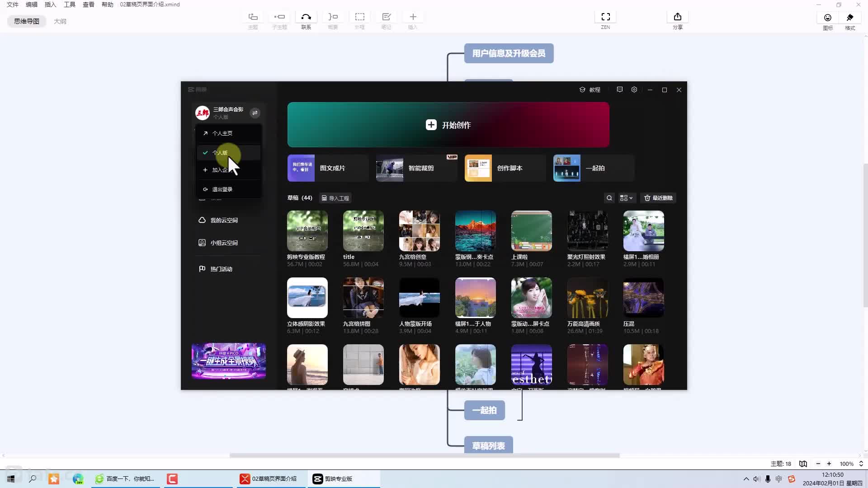
Task: Open the 查看 menu
Action: point(89,5)
